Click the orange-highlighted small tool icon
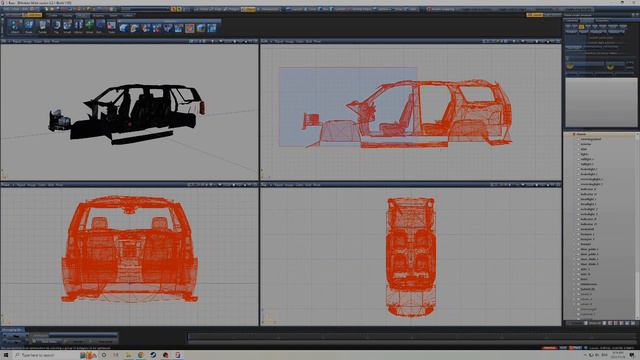 pos(190,28)
